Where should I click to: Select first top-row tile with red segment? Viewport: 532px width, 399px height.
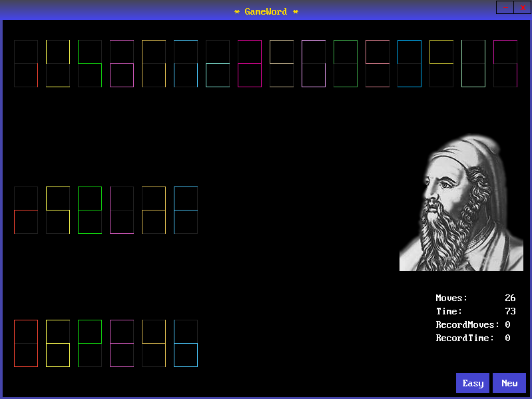click(x=26, y=63)
